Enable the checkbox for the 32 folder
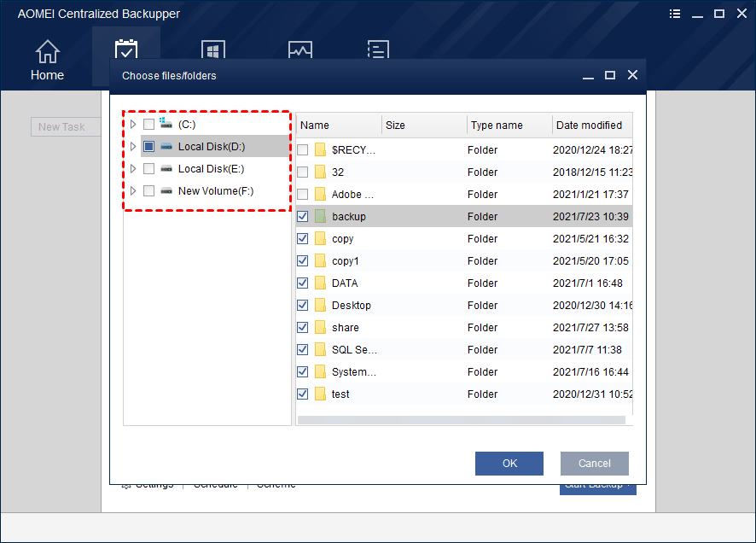This screenshot has height=543, width=756. (303, 172)
